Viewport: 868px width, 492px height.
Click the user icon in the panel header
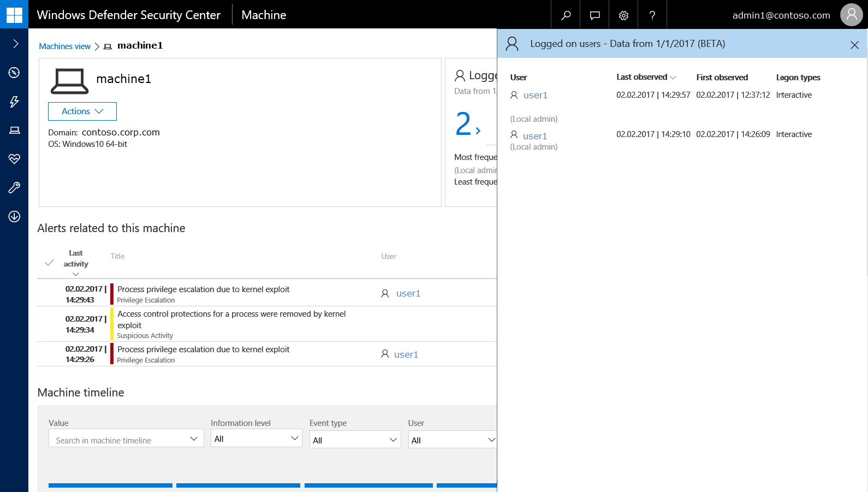512,44
